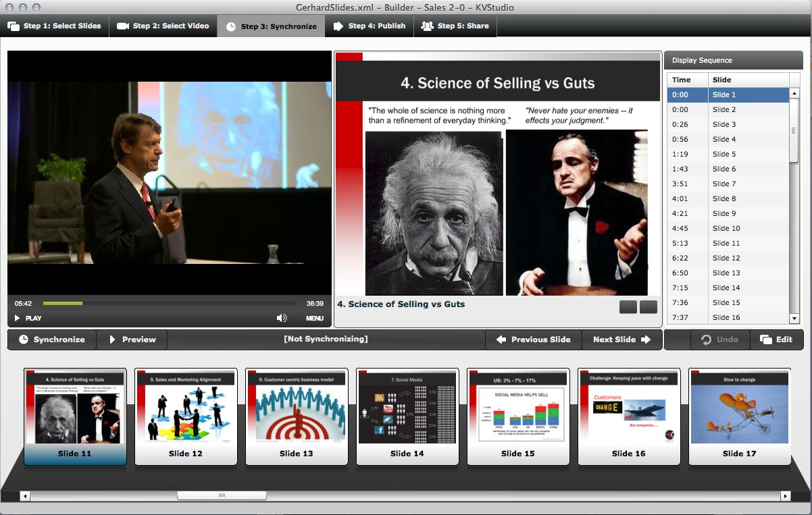
Task: Select the Slide 17 thumbnail
Action: click(740, 416)
